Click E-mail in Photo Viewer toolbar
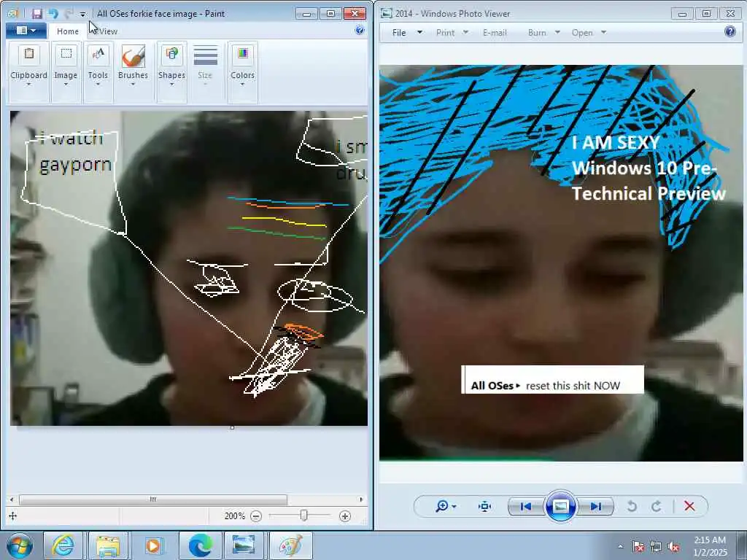Screen dimensions: 747x560 tap(495, 32)
